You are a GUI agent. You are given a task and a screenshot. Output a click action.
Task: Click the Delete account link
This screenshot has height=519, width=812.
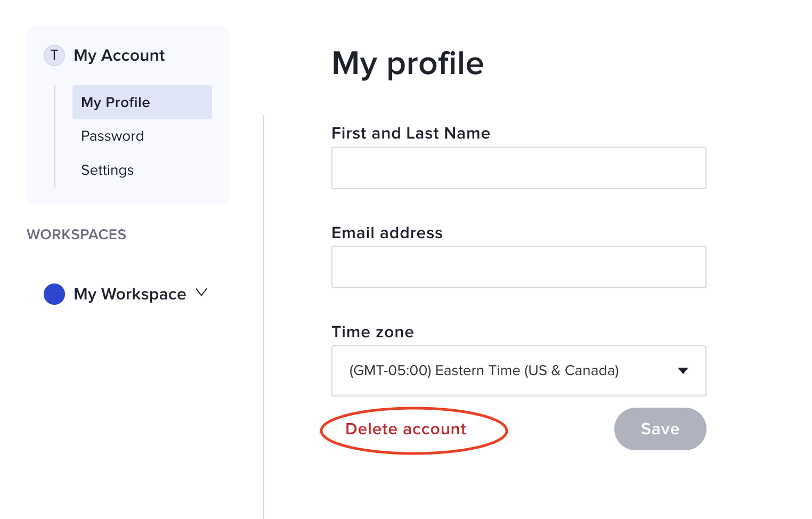(405, 429)
